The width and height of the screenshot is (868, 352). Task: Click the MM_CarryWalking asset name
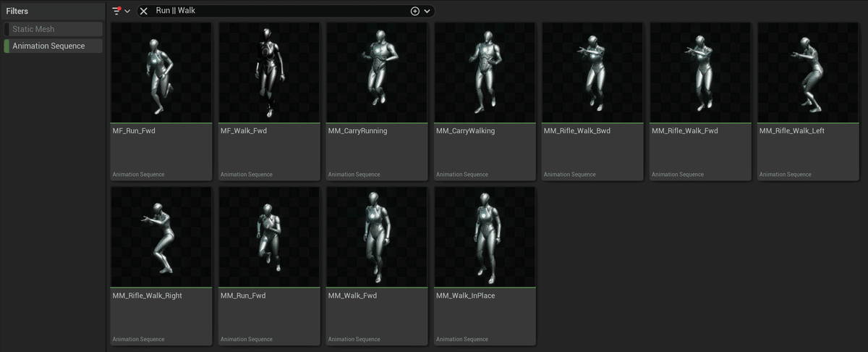pos(465,131)
